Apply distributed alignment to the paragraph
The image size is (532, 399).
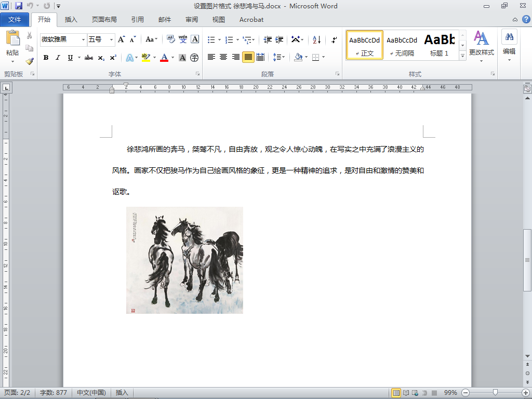260,57
